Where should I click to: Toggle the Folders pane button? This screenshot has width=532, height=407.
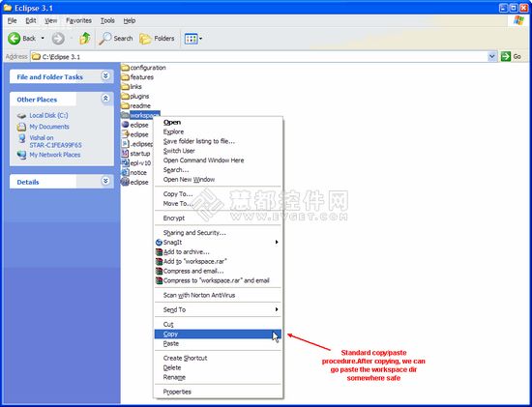click(157, 39)
